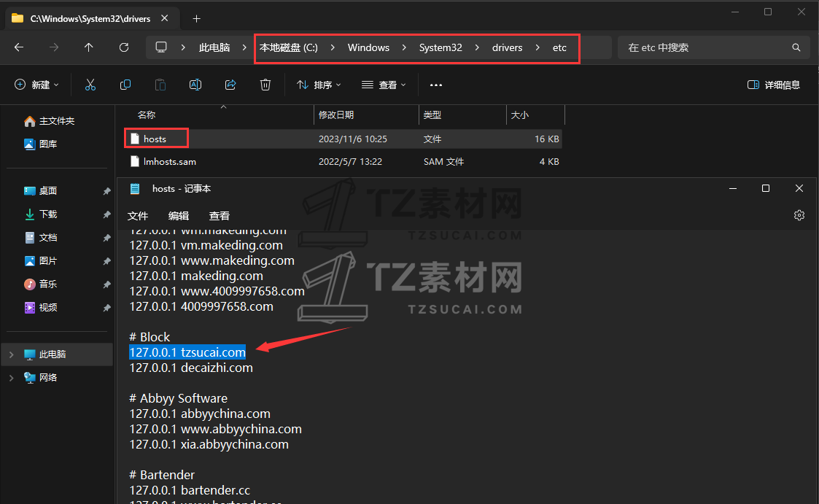Navigate up one folder level
The image size is (819, 504).
pos(89,47)
